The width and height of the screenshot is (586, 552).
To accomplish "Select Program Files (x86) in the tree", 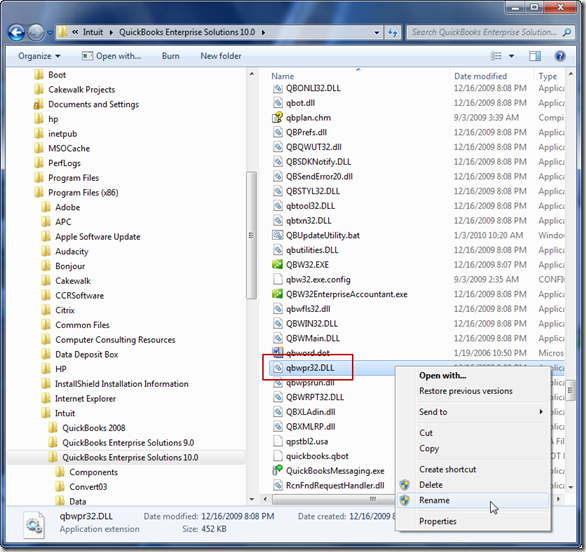I will pyautogui.click(x=83, y=192).
